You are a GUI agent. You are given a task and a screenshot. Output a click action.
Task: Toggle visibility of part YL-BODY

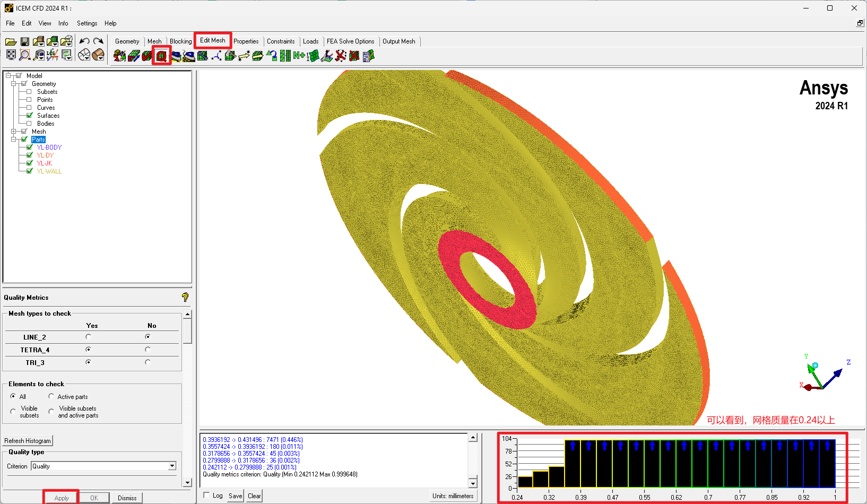click(30, 147)
